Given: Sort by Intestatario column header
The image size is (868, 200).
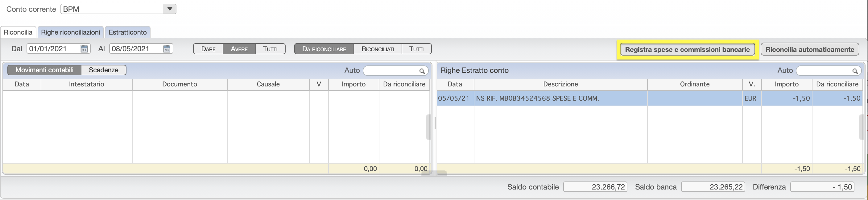Looking at the screenshot, I should coord(87,84).
